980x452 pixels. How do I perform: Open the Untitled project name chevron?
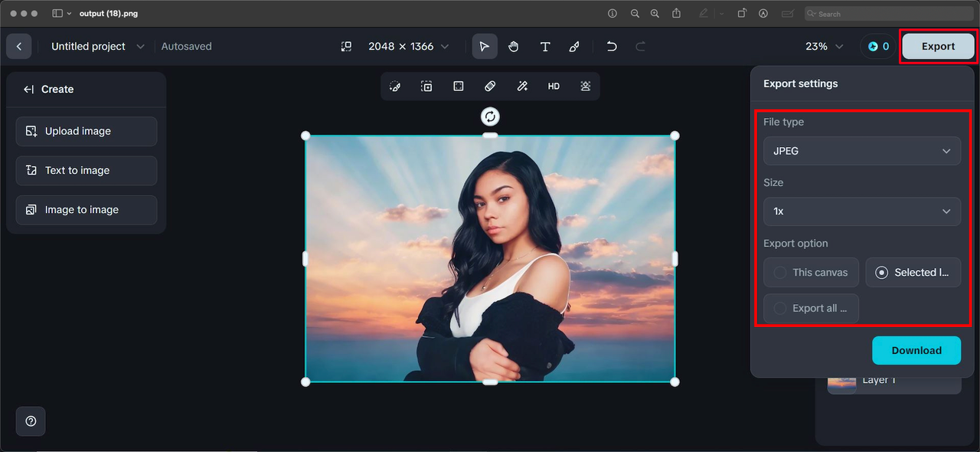click(x=140, y=46)
